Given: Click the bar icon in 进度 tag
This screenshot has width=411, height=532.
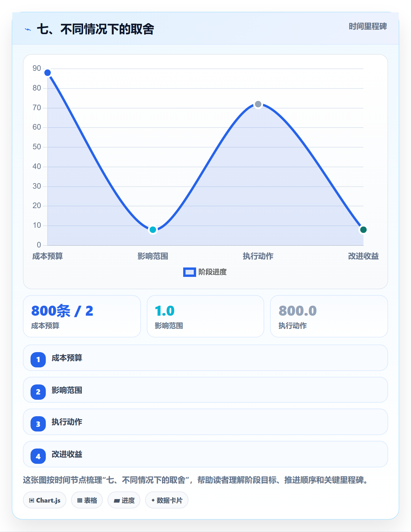Looking at the screenshot, I should click(117, 501).
